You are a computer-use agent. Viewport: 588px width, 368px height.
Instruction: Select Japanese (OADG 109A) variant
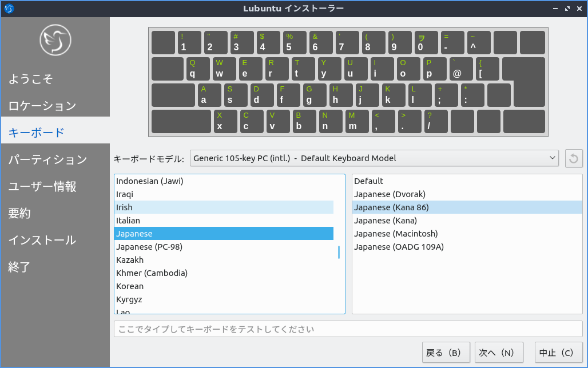point(467,247)
